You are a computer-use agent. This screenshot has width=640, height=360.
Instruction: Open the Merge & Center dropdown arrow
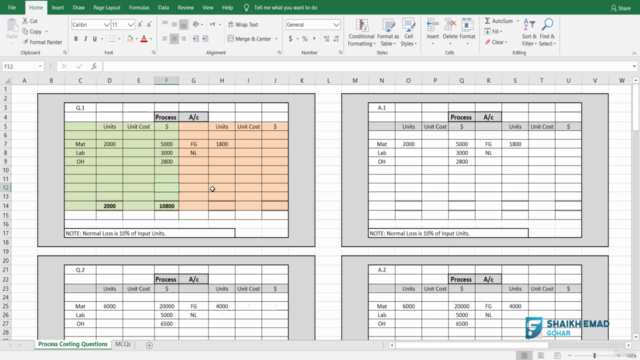(x=276, y=39)
